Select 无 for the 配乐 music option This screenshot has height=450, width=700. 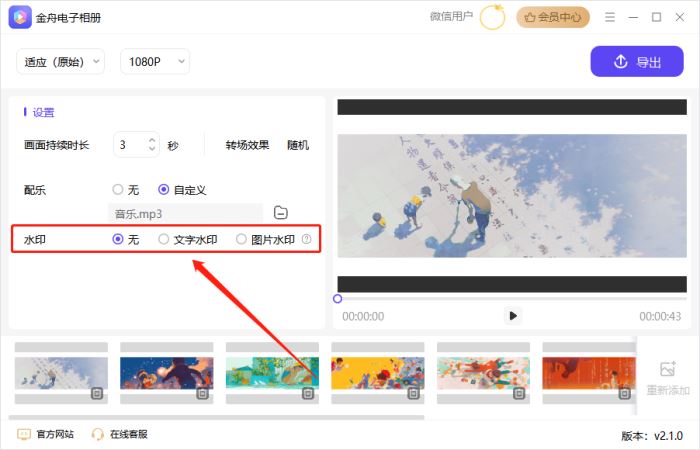[x=118, y=189]
